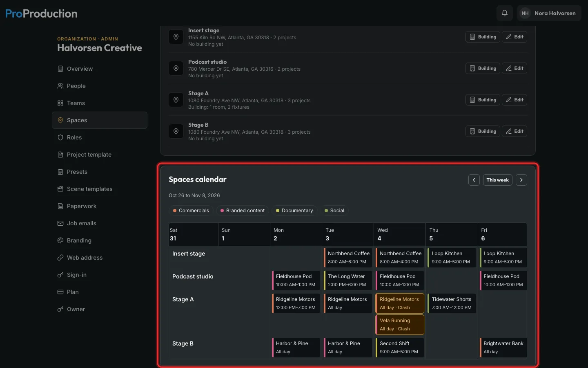Go to next week in Spaces calendar
The image size is (588, 368).
point(521,180)
